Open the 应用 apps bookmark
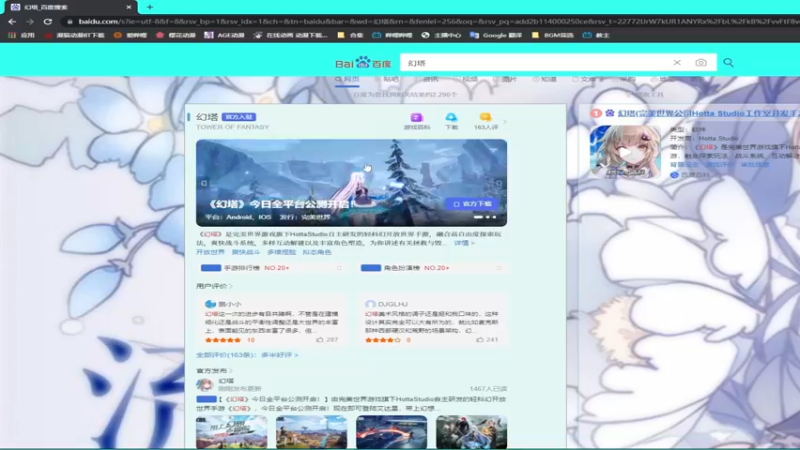 tap(21, 35)
